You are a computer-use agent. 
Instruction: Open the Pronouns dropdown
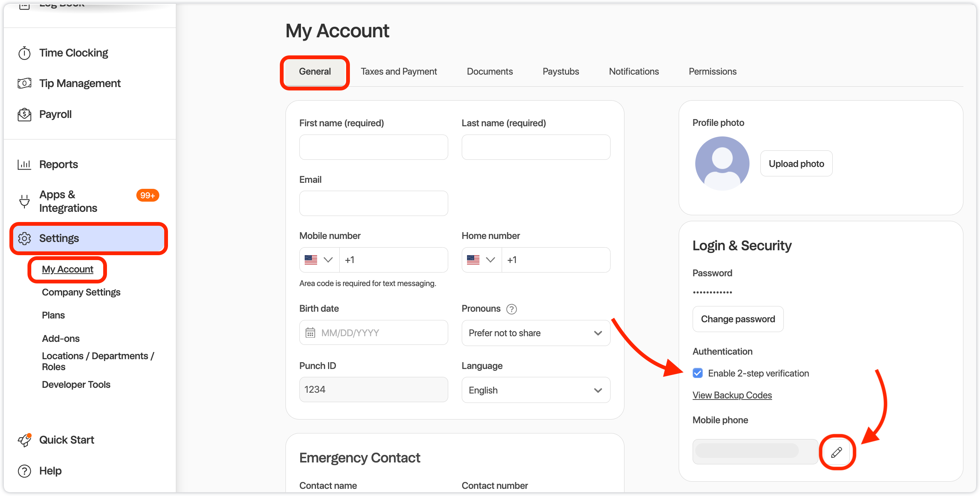(x=536, y=333)
